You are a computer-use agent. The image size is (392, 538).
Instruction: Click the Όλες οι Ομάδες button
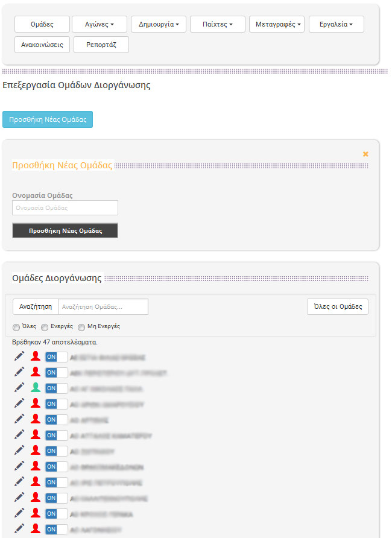[338, 306]
